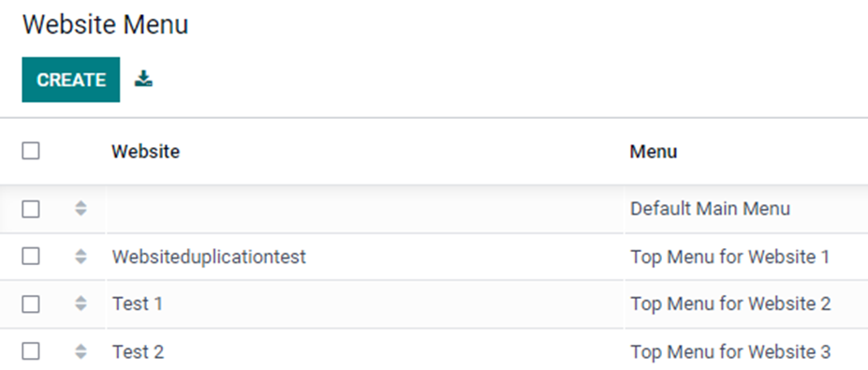Screen dimensions: 868x370
Task: Select the Test 1 row checkbox
Action: click(31, 304)
